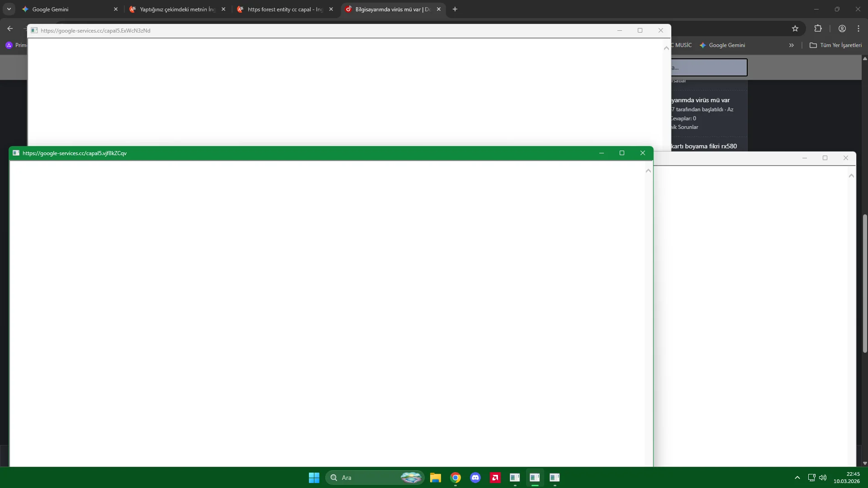Close the untitled popup window on the right
The image size is (868, 488).
tap(846, 158)
